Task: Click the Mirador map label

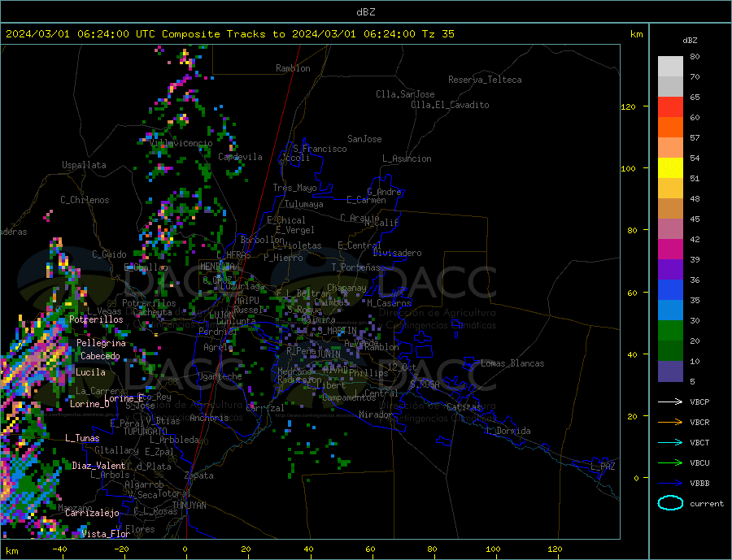Action: [376, 415]
